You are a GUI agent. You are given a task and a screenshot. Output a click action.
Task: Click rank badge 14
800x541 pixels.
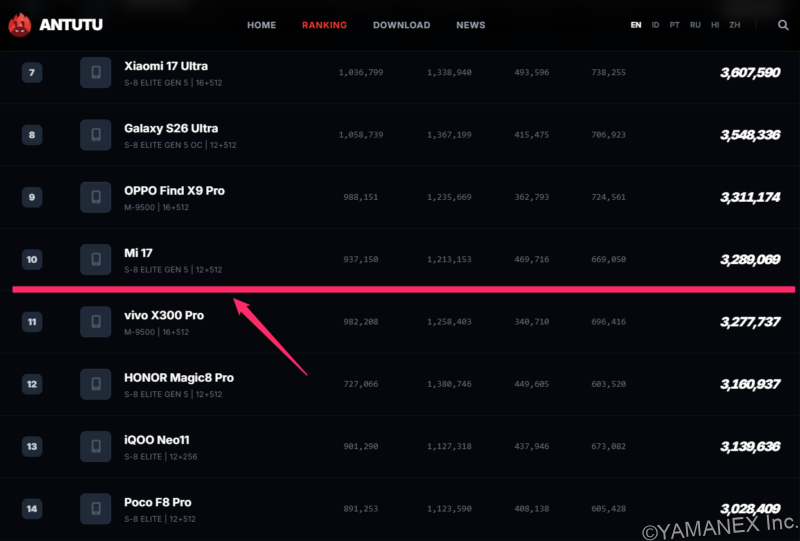[32, 508]
